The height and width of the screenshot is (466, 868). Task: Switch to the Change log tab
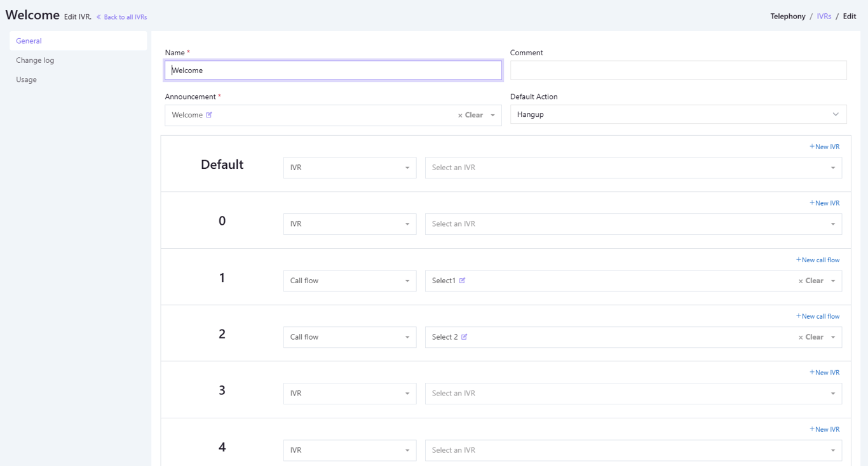click(x=35, y=60)
